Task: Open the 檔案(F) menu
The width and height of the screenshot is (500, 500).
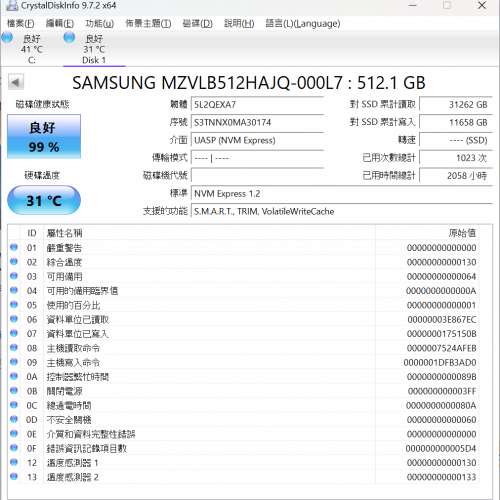Action: [x=20, y=23]
